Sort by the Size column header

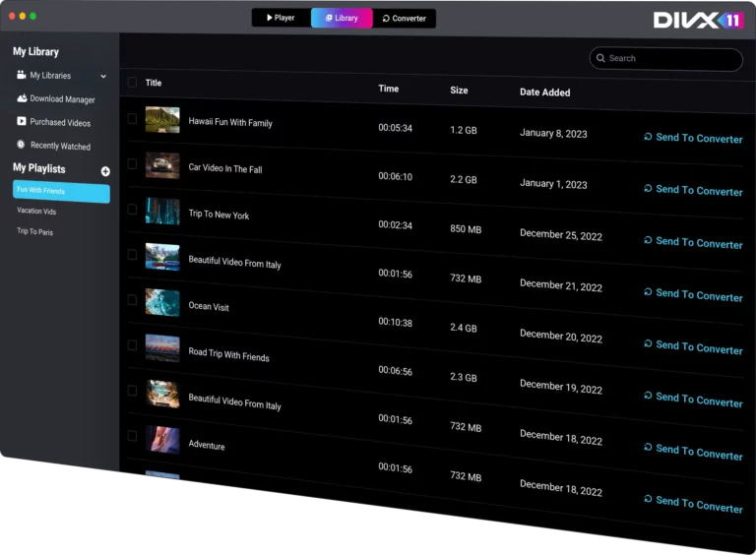tap(459, 91)
